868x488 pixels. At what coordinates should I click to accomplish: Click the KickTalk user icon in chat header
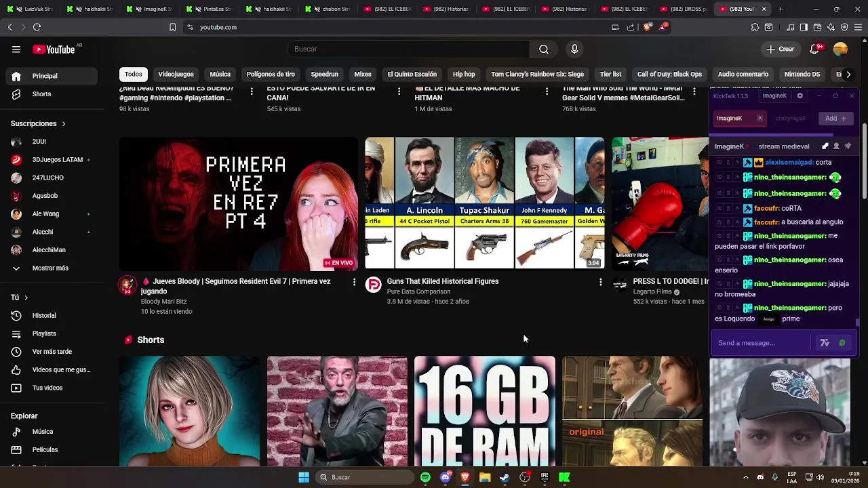tap(836, 146)
